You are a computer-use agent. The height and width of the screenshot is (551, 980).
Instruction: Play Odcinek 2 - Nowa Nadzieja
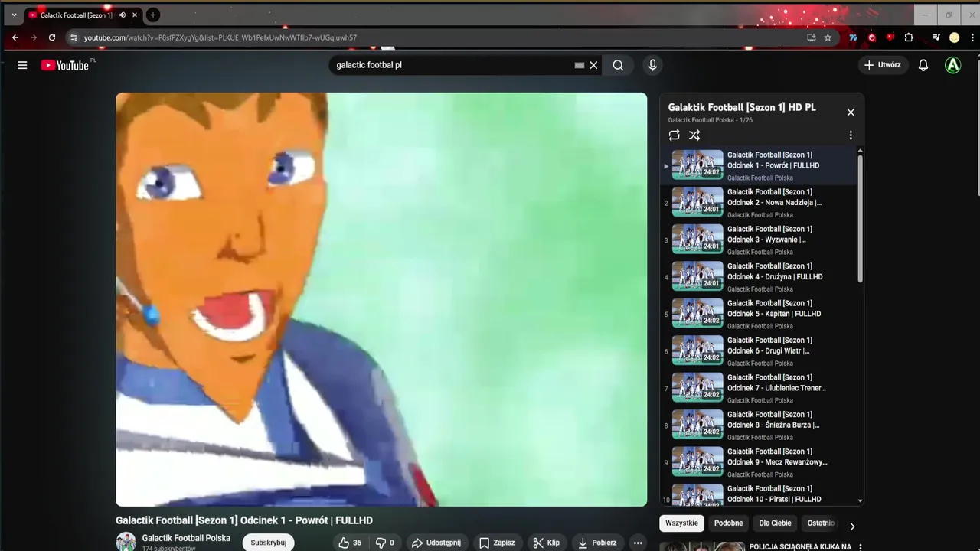point(758,203)
